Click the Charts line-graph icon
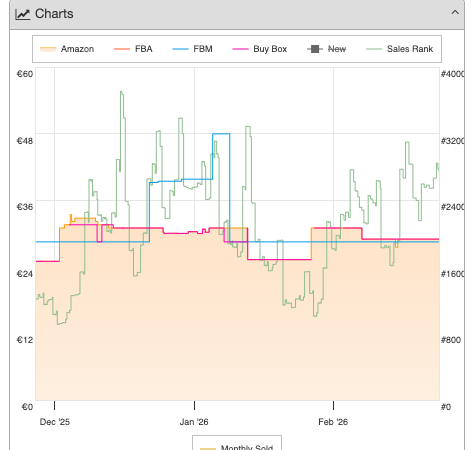Viewport: 474px width, 450px height. [23, 14]
